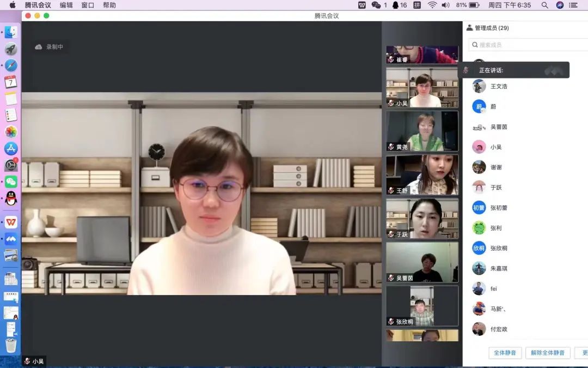Click the Tencent Meeting dock icon

(x=11, y=239)
